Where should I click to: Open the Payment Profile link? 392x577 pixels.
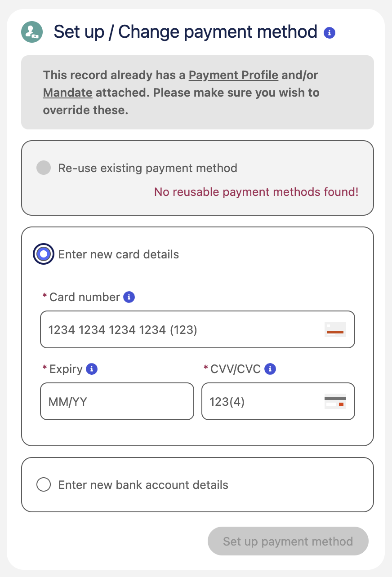(x=233, y=75)
